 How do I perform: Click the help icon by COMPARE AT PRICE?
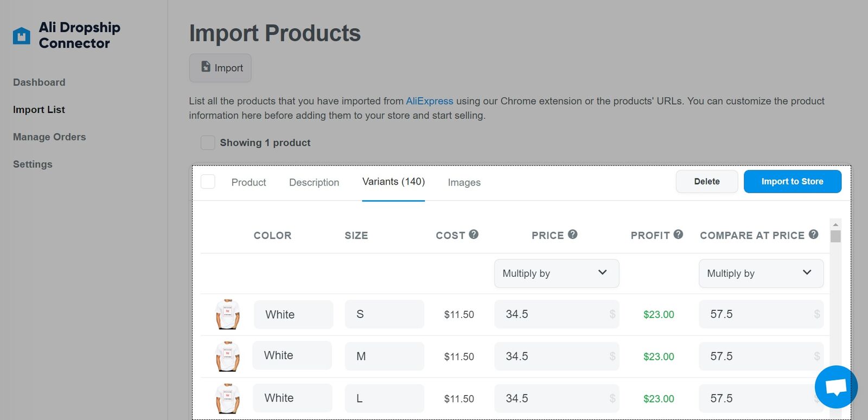tap(813, 234)
